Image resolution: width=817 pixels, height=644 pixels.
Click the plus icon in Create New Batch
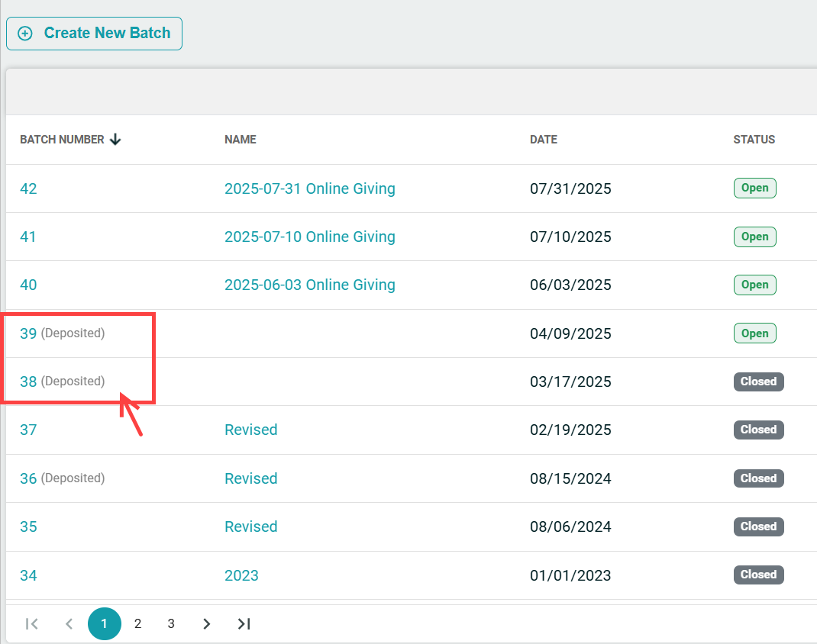(25, 34)
